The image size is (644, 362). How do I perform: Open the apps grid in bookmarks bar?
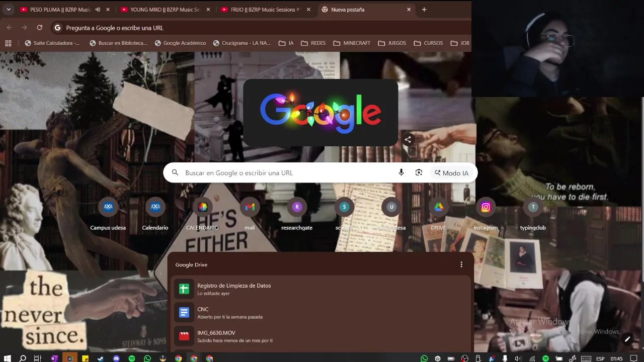(8, 43)
